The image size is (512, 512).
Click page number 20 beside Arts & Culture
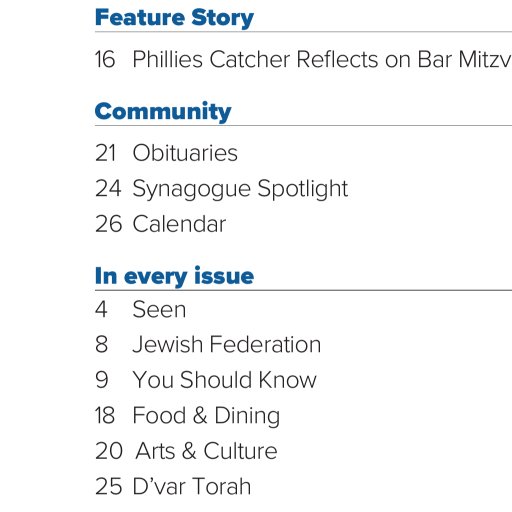click(x=109, y=451)
